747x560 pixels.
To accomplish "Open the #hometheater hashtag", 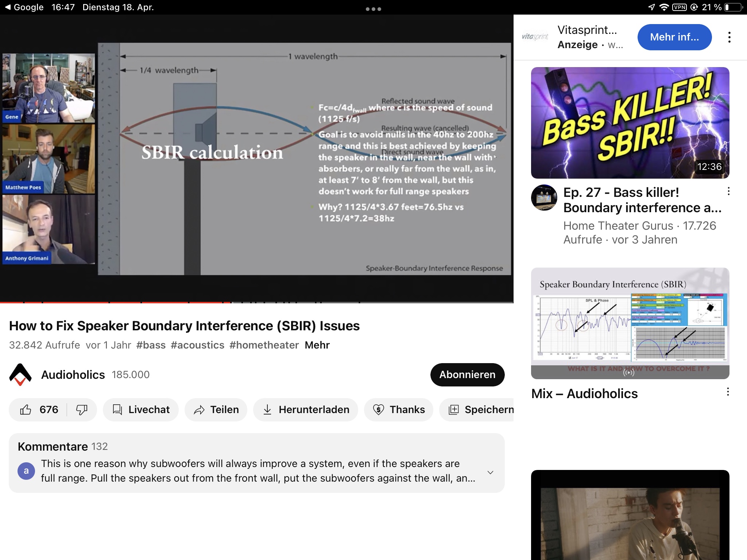I will (x=264, y=345).
